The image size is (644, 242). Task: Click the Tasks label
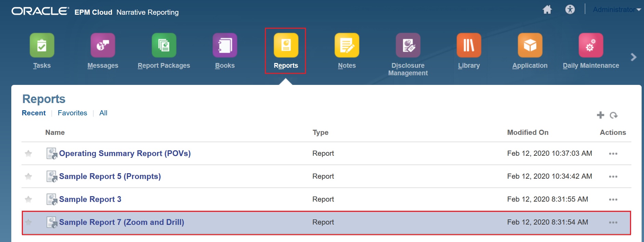42,65
